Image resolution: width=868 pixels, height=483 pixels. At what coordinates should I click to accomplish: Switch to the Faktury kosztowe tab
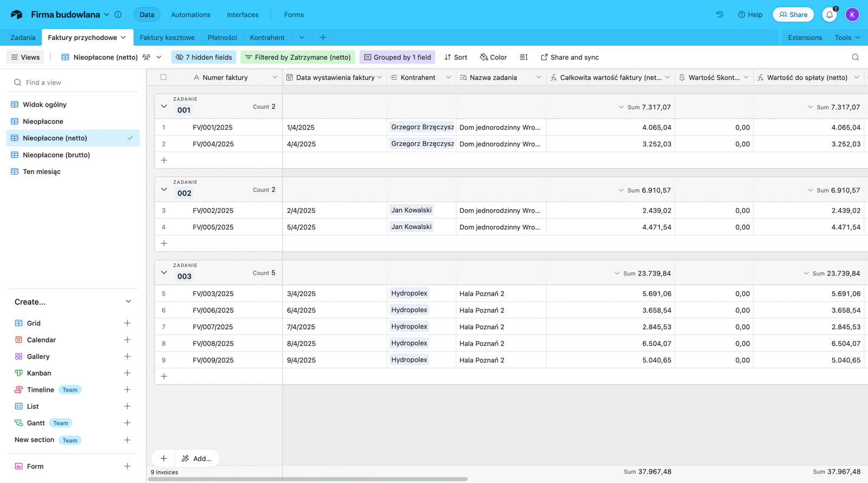pos(167,37)
